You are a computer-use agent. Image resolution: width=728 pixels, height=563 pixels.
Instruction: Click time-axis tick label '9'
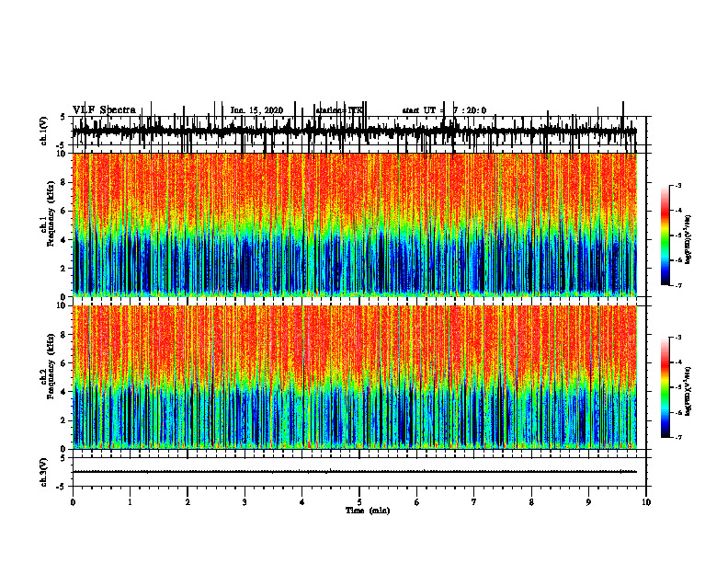click(588, 502)
